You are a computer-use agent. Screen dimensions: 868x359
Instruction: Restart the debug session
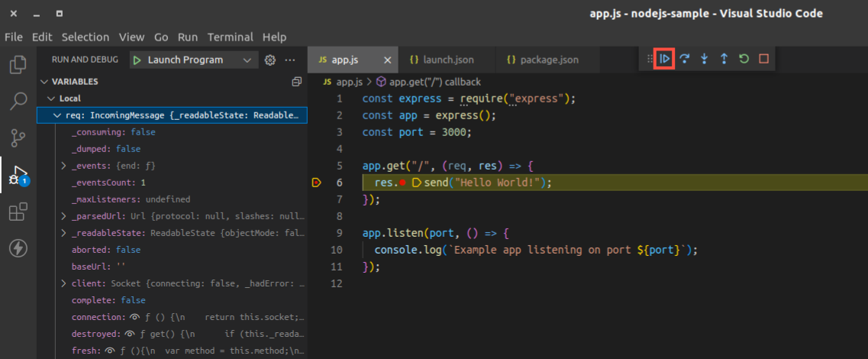[x=744, y=58]
